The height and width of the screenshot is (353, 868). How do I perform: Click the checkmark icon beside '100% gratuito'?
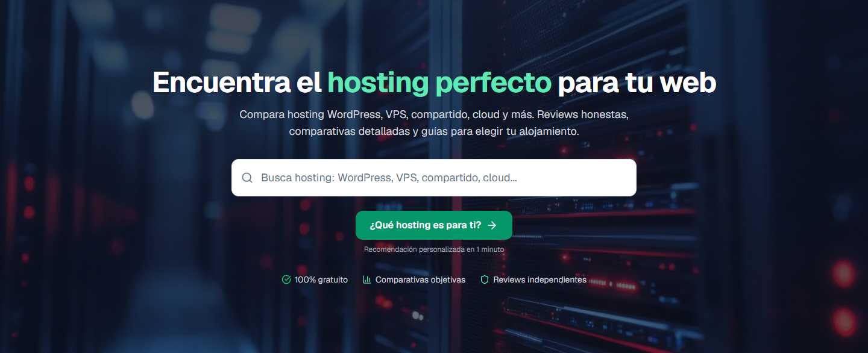pyautogui.click(x=286, y=280)
